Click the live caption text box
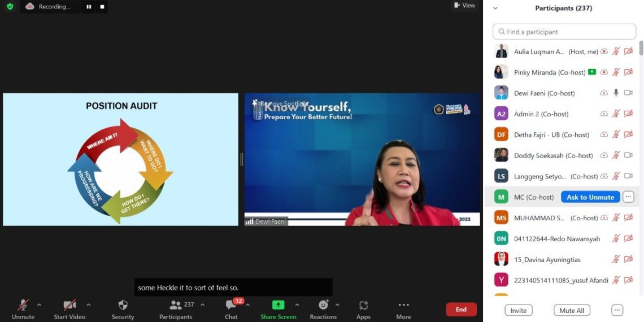 233,287
